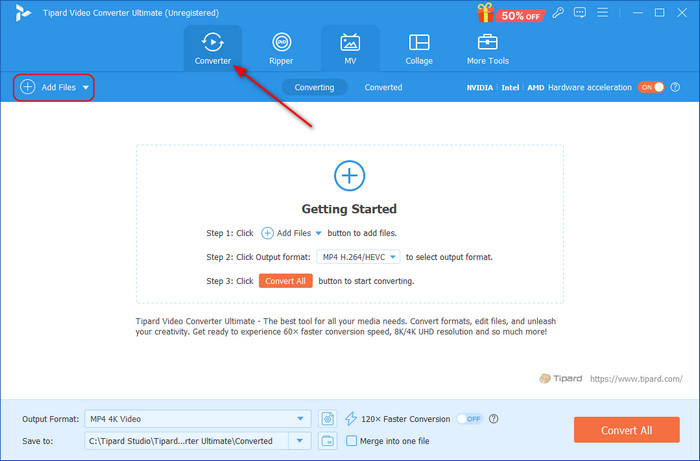Screen dimensions: 700x461
Task: Open the MP4 H.264/HEVC format dropdown
Action: click(x=358, y=257)
